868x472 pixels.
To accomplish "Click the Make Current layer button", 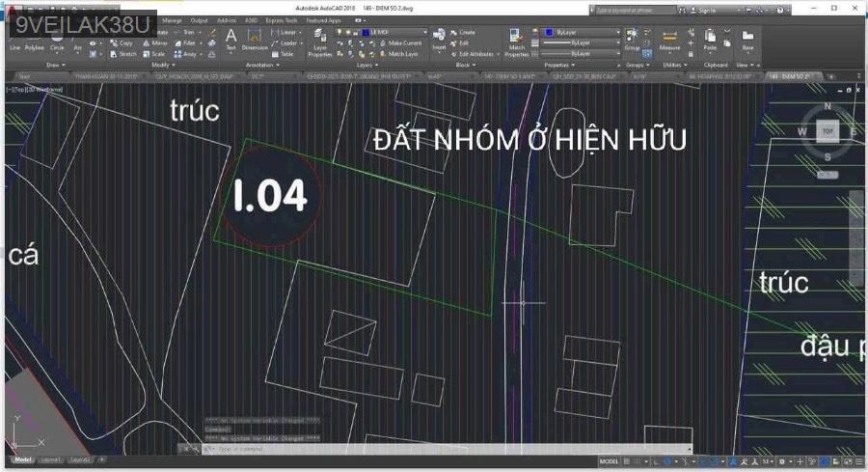I will (x=403, y=43).
